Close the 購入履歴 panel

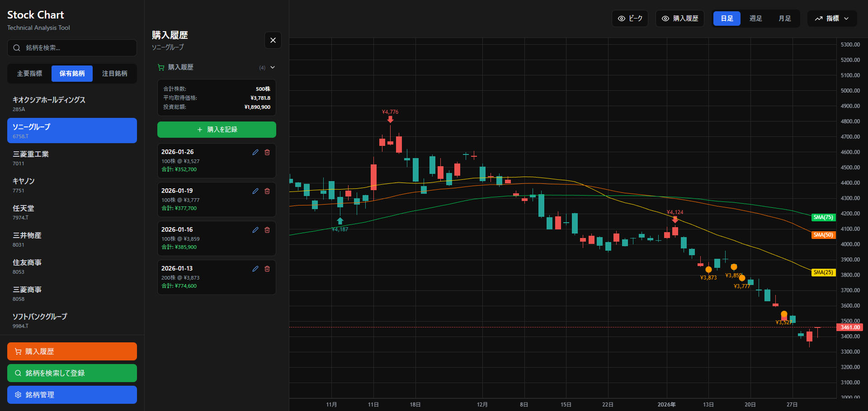[x=273, y=40]
